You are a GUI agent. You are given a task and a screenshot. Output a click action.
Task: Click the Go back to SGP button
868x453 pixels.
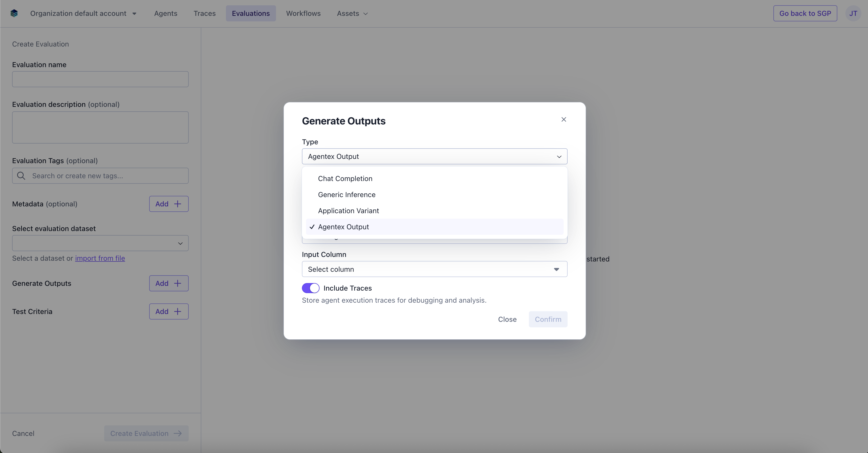click(805, 14)
